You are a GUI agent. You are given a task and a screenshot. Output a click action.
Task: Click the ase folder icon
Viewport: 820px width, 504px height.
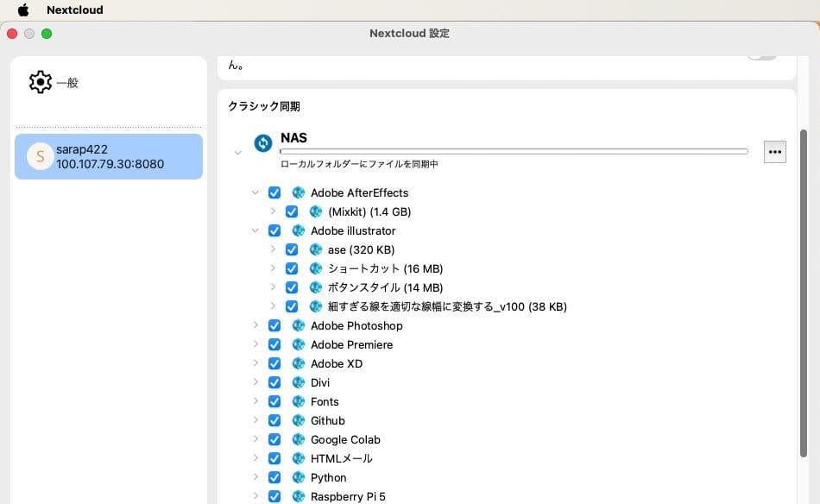[316, 249]
